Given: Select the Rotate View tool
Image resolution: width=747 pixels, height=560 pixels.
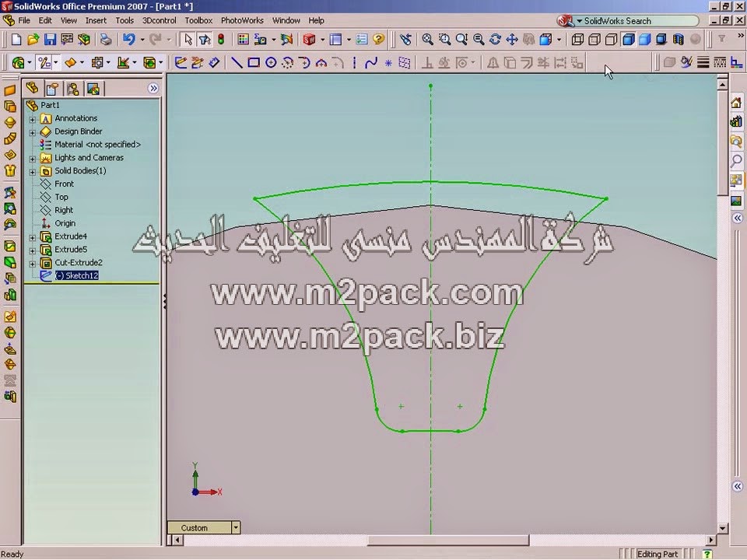Looking at the screenshot, I should (495, 40).
